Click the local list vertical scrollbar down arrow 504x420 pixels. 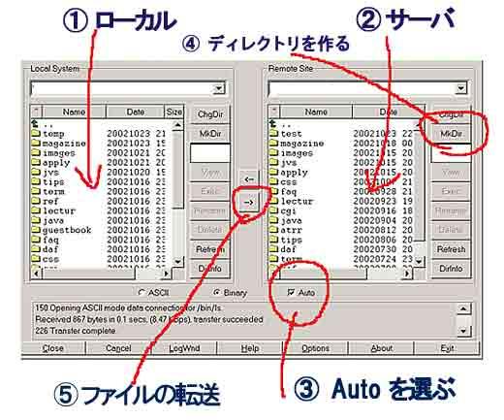click(x=177, y=261)
